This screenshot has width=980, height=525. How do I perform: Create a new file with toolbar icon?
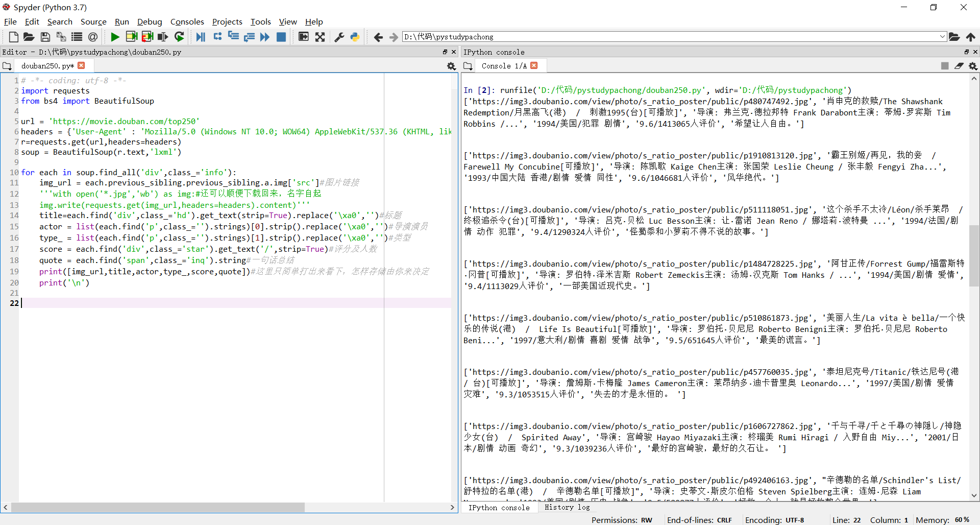(x=14, y=37)
